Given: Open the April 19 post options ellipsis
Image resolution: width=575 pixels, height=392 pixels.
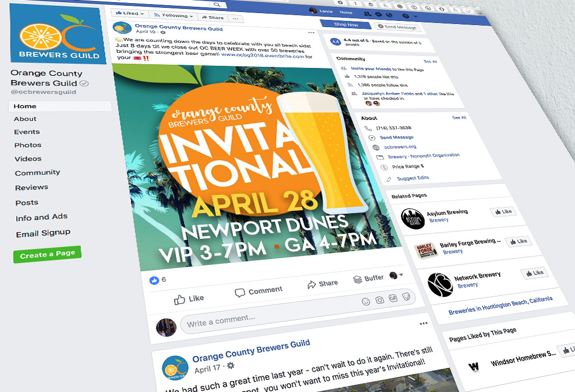Looking at the screenshot, I should [x=312, y=32].
